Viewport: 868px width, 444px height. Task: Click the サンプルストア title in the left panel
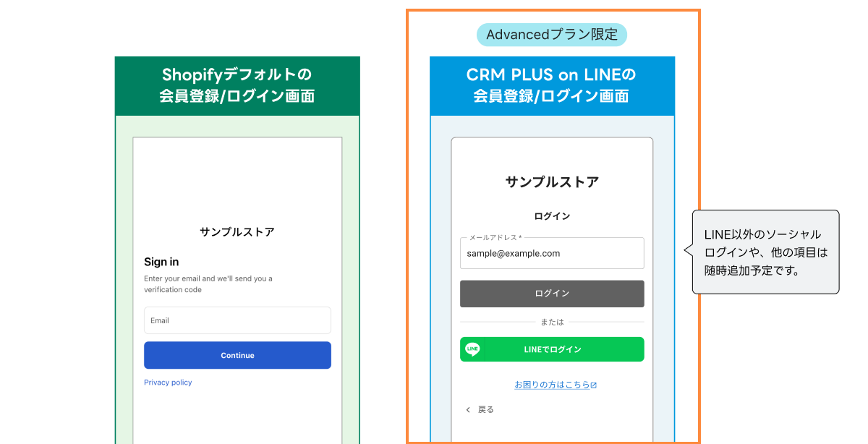(x=237, y=232)
